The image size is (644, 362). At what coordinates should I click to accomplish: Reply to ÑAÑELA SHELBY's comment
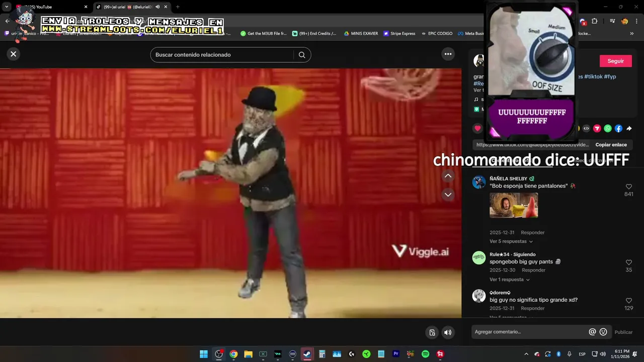532,233
